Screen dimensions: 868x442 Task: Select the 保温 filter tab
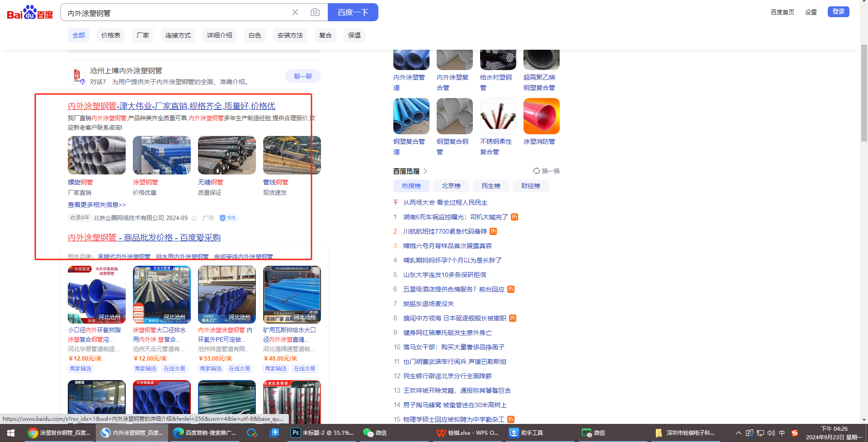354,35
